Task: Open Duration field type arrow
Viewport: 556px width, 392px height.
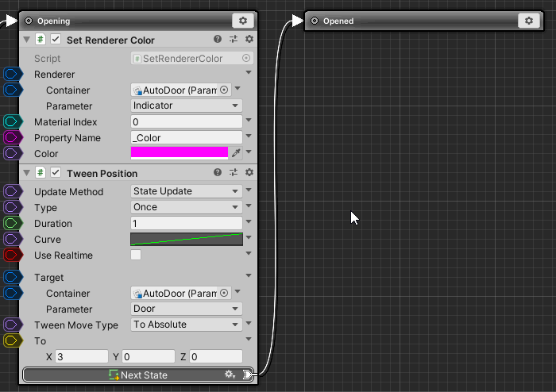Action: [x=249, y=221]
